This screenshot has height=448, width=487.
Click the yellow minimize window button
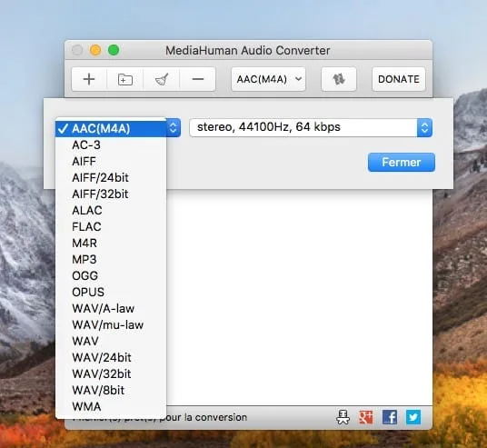point(95,50)
